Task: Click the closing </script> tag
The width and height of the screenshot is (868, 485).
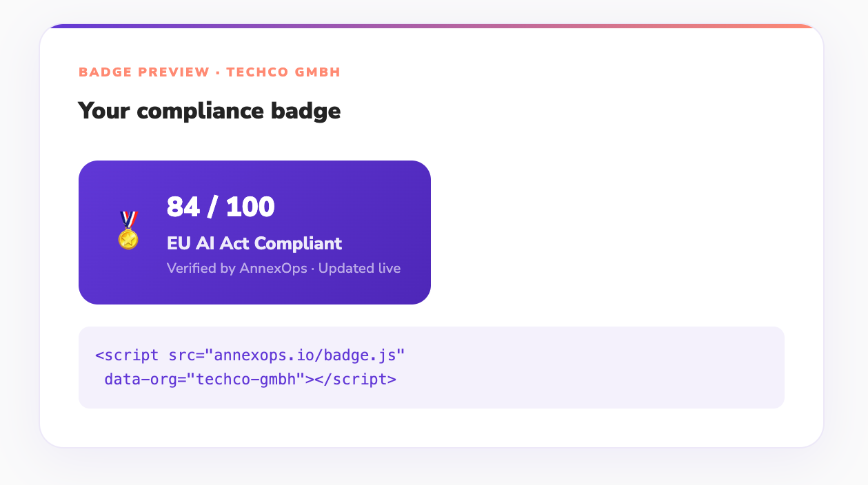Action: 356,379
